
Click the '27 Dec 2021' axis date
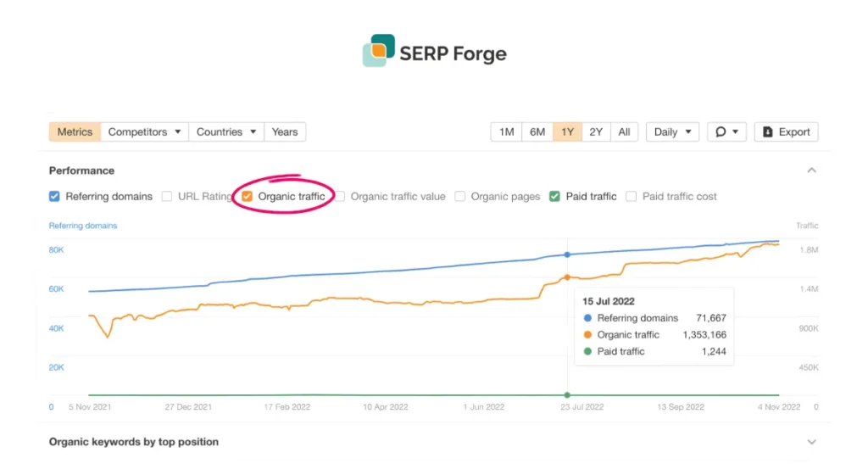(188, 407)
